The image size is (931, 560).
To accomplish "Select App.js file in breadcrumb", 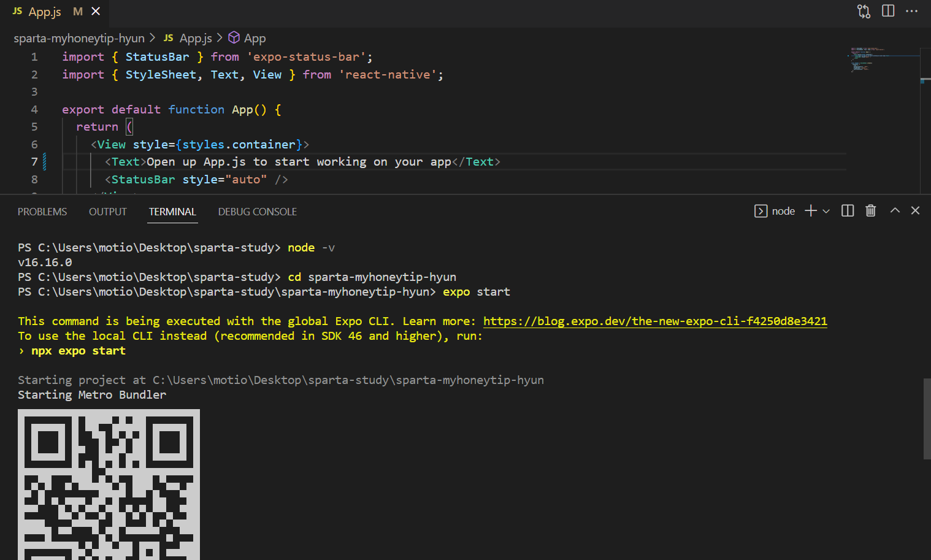I will coord(196,38).
